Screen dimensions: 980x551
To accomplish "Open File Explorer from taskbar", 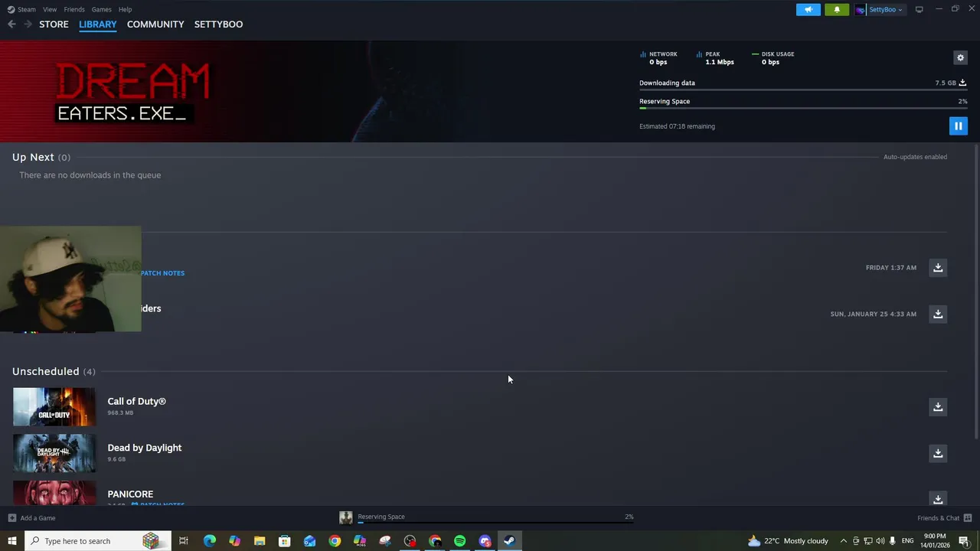I will [260, 541].
